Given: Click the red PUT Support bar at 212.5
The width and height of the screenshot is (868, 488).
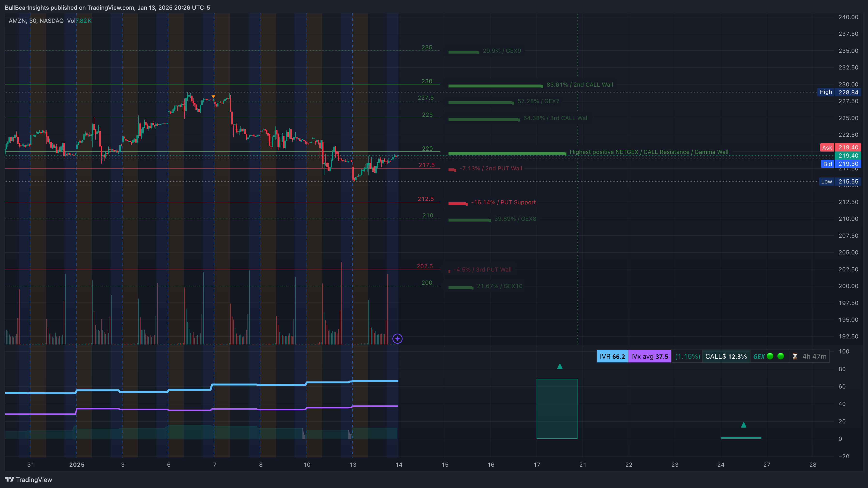Looking at the screenshot, I should point(458,203).
